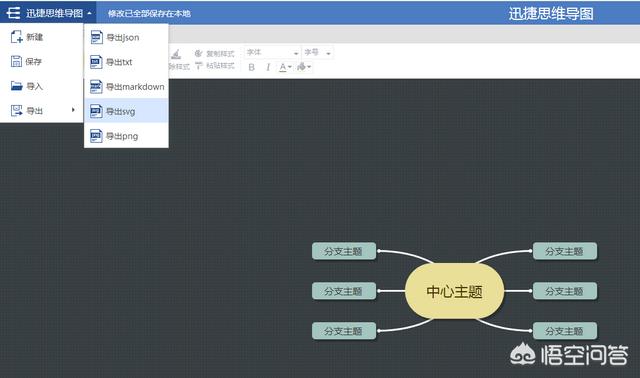Choose 导出markdown option
This screenshot has height=378, width=640.
[126, 87]
